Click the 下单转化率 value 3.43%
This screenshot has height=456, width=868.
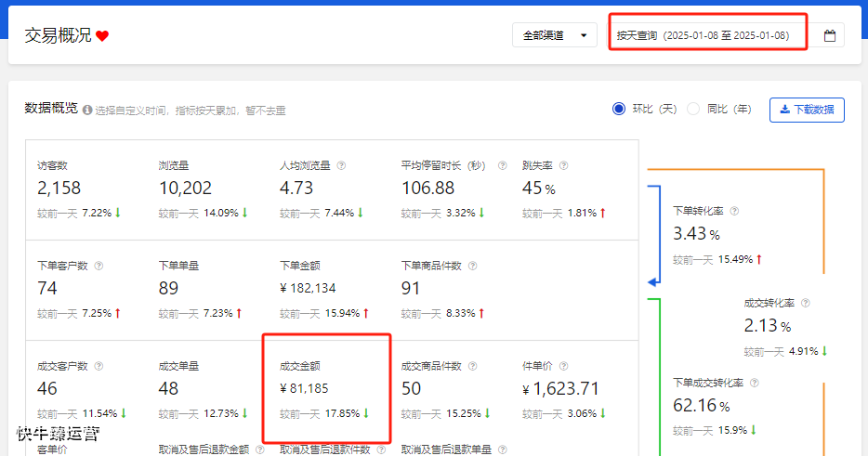[696, 234]
